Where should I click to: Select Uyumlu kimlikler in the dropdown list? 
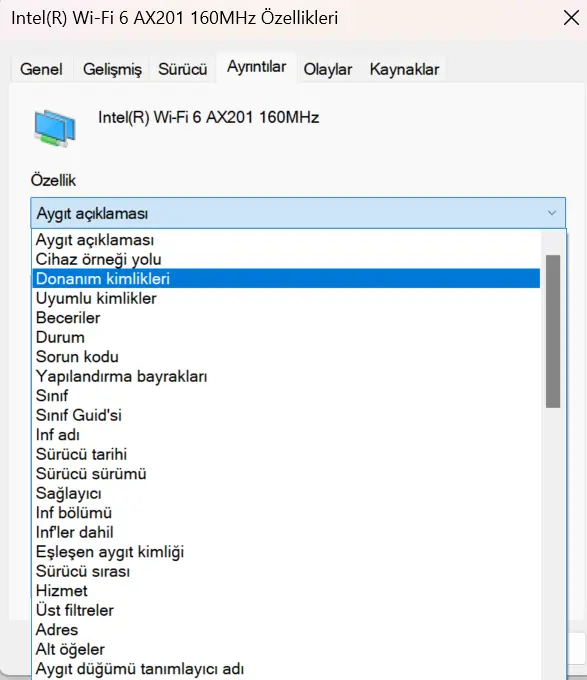[286, 298]
